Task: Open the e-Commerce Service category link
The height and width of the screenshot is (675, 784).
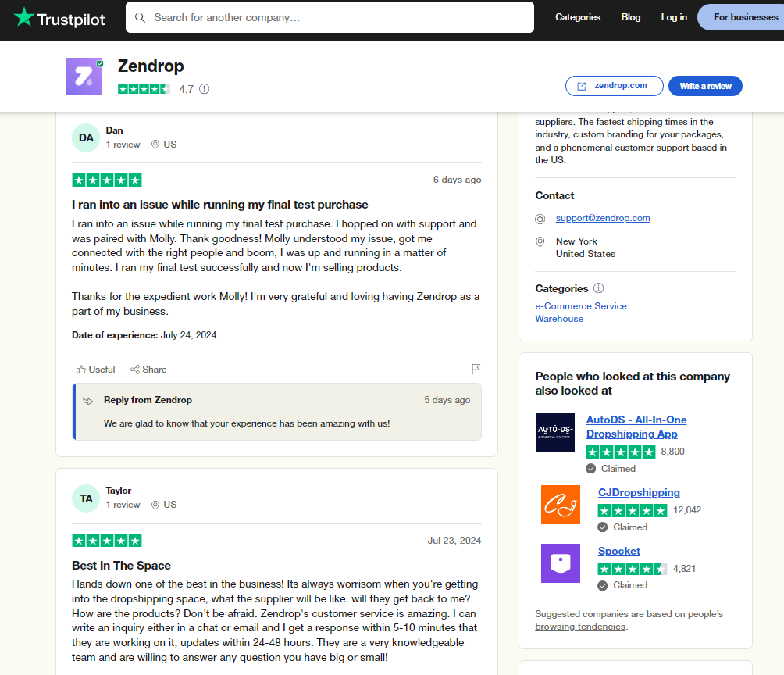Action: click(x=580, y=306)
